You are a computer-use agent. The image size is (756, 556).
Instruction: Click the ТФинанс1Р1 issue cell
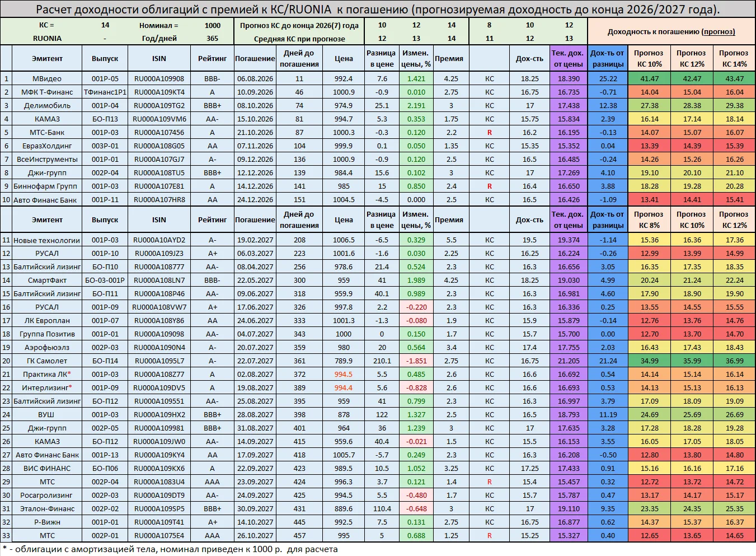[105, 92]
